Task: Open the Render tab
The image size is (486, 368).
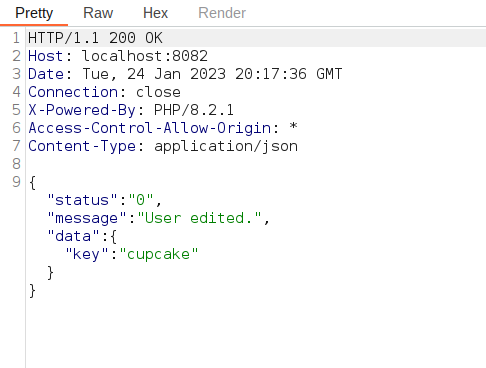Action: pyautogui.click(x=222, y=13)
